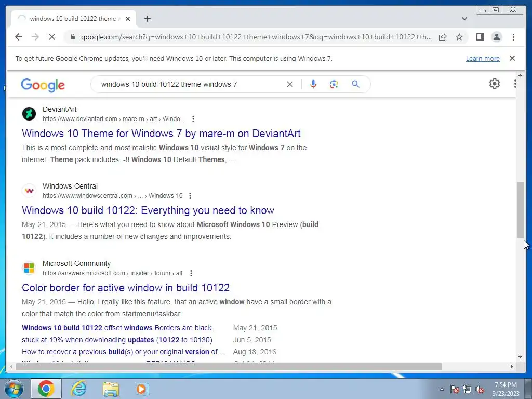This screenshot has height=399, width=532.
Task: Launch Internet Explorer from taskbar
Action: (x=78, y=389)
